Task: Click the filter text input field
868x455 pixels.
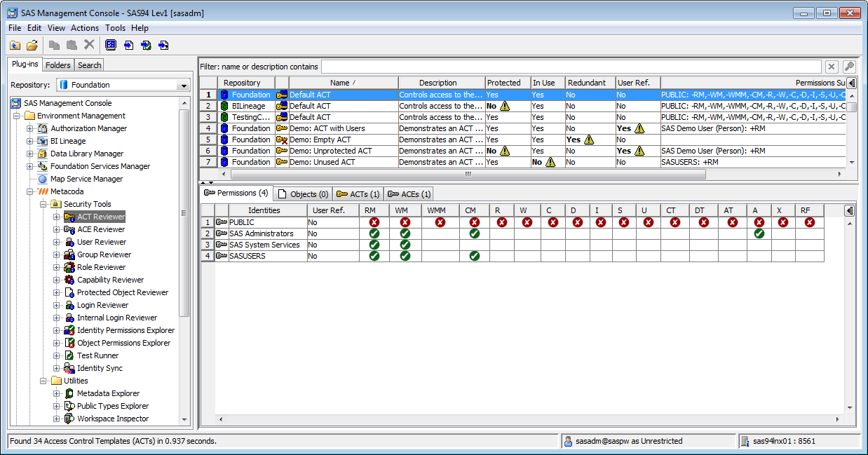Action: pyautogui.click(x=571, y=67)
